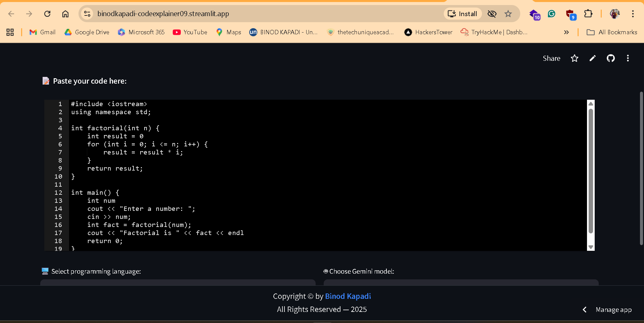Image resolution: width=644 pixels, height=323 pixels.
Task: Click the extension icon showing badge 9
Action: pyautogui.click(x=571, y=14)
